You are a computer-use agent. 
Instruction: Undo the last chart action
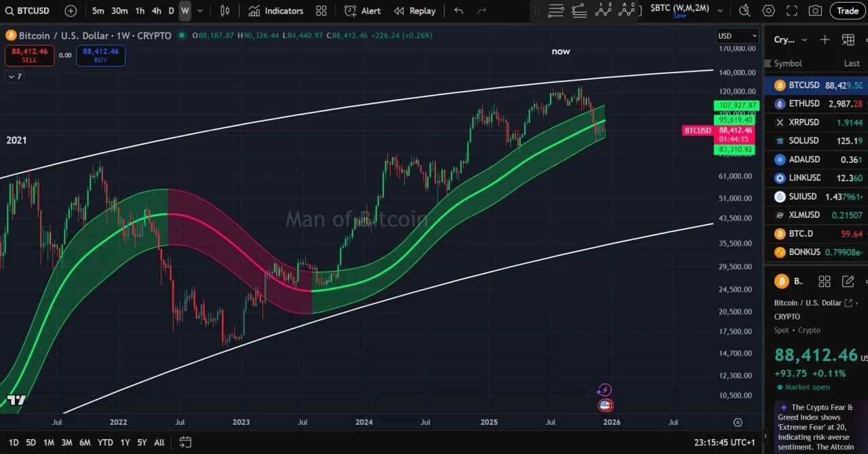click(x=459, y=11)
